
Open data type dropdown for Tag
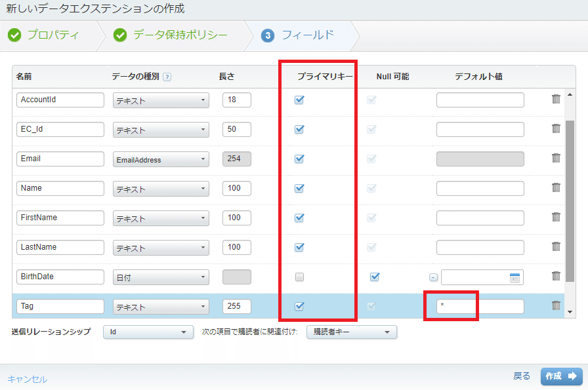pos(161,307)
